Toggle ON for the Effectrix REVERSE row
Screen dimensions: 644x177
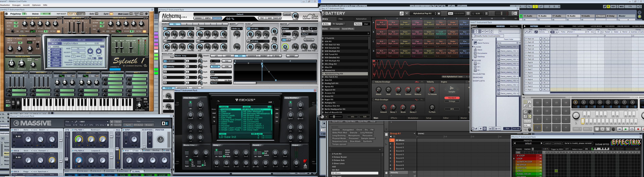coord(541,165)
